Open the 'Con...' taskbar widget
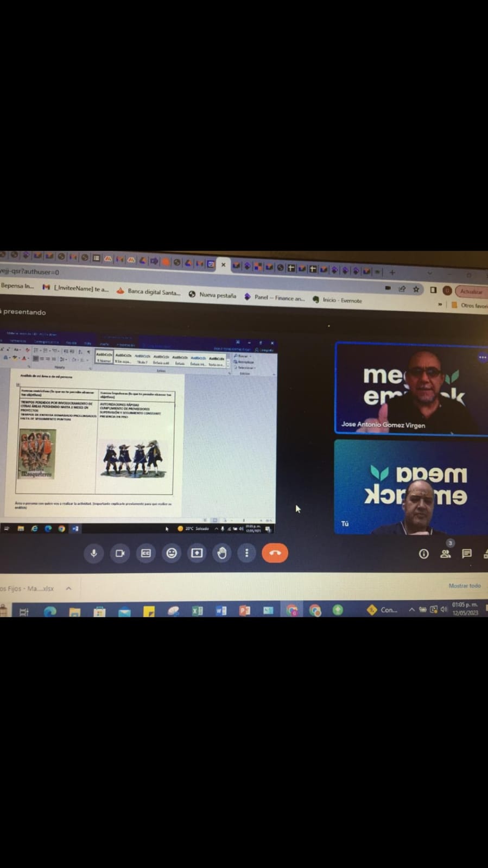This screenshot has height=868, width=488. tap(383, 610)
